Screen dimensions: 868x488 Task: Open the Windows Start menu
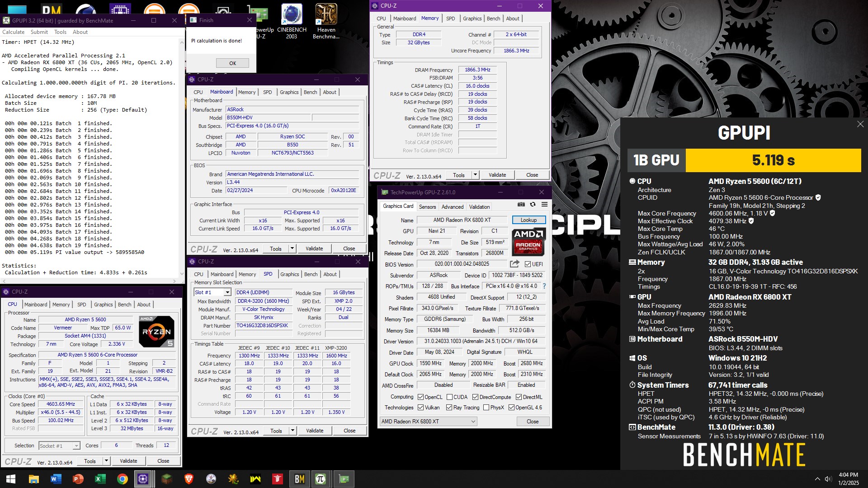coord(11,479)
